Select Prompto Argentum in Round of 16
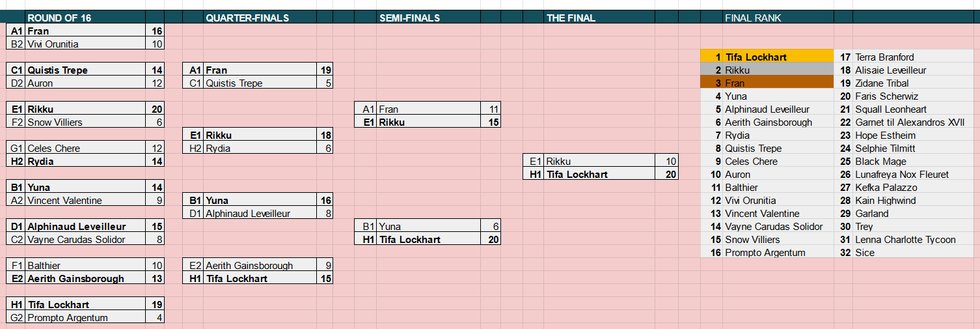Screen dimensions: 980x329 [x=85, y=317]
